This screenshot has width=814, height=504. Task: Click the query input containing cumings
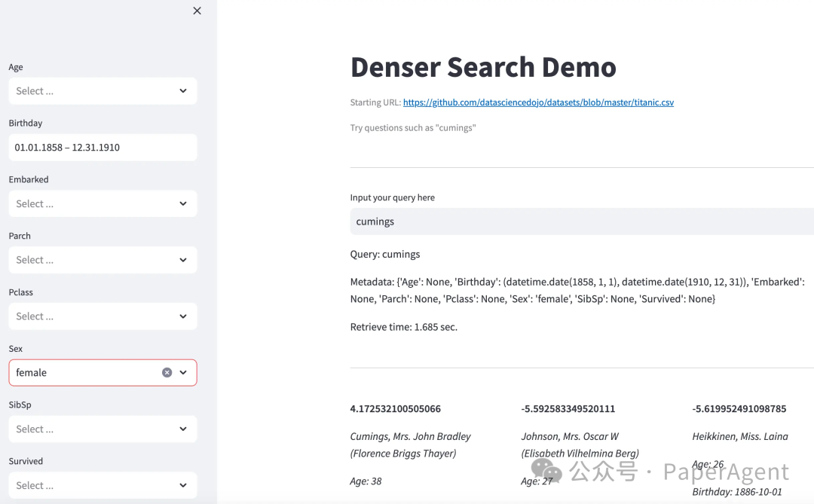point(580,221)
